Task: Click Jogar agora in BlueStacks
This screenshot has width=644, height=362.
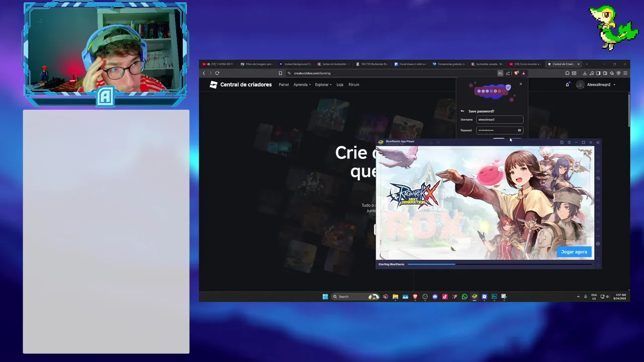Action: (x=574, y=252)
